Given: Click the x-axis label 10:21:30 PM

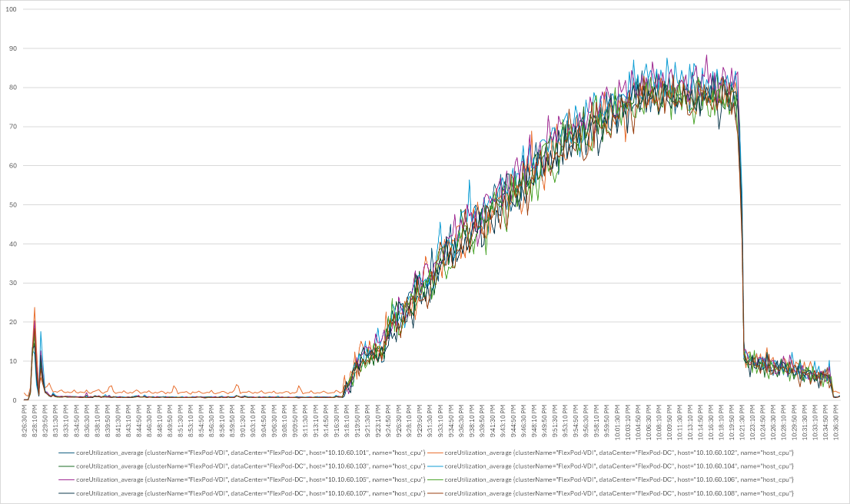Looking at the screenshot, I should click(x=742, y=421).
